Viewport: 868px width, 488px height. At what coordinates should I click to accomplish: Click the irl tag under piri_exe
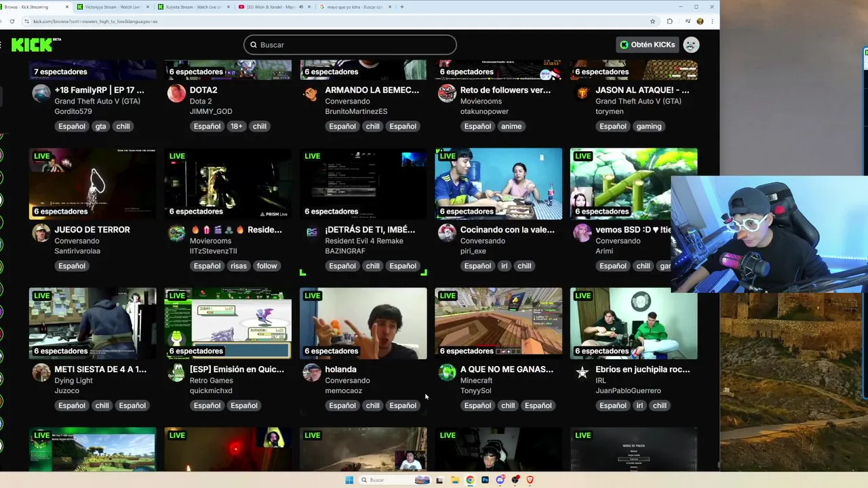tap(504, 266)
